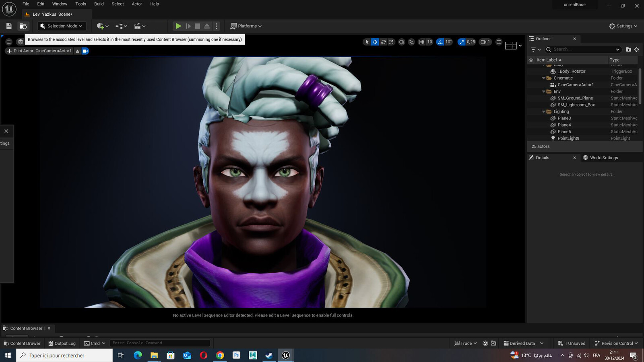Open the Outliner filter options

click(x=536, y=49)
